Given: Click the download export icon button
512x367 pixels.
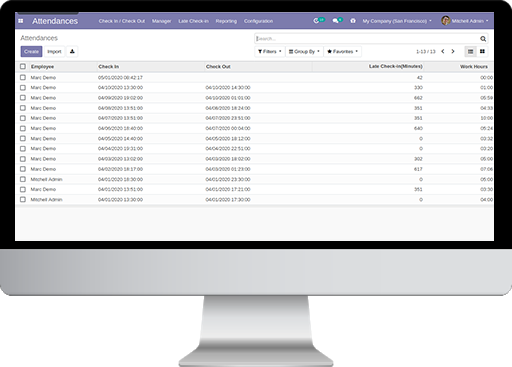Looking at the screenshot, I should coord(72,52).
